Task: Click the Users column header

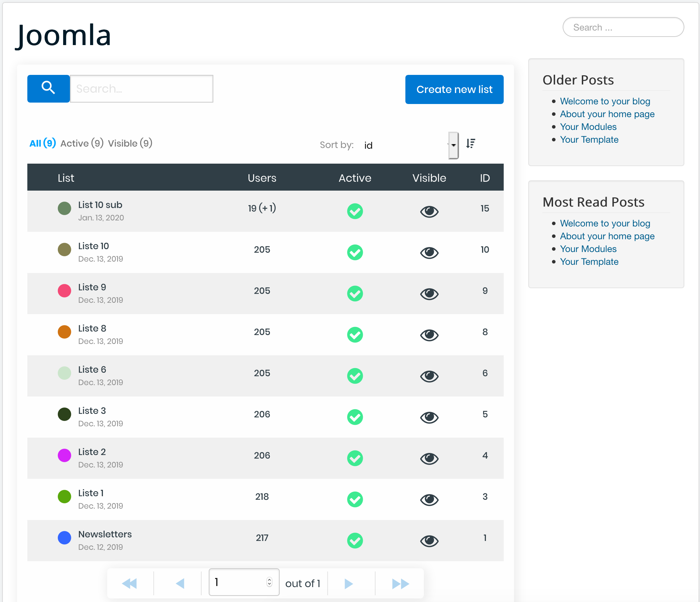Action: (262, 178)
